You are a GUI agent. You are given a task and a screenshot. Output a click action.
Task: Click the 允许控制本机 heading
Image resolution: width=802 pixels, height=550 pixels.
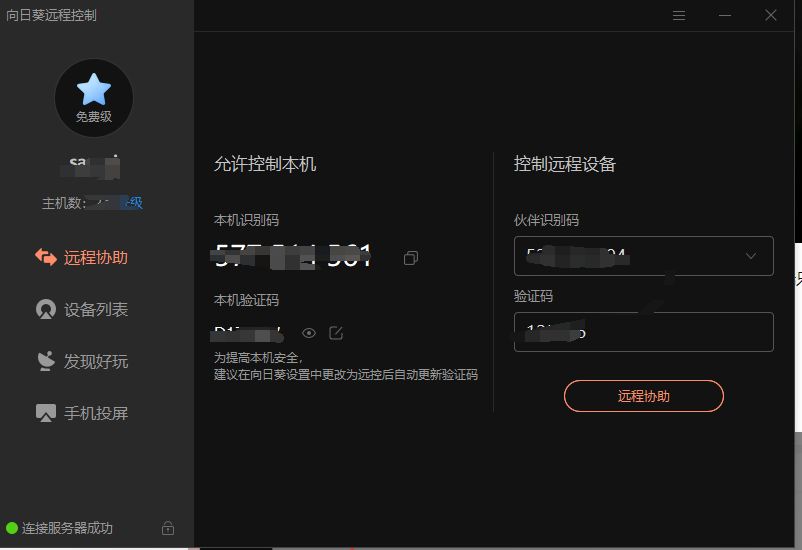265,164
